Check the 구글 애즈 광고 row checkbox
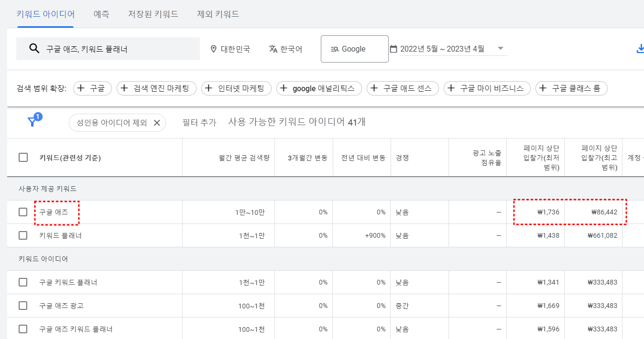 point(23,306)
